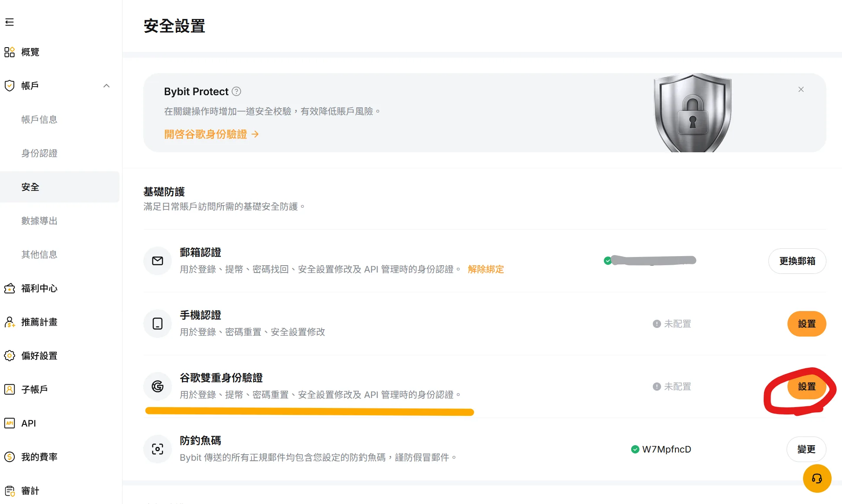Image resolution: width=842 pixels, height=504 pixels.
Task: Click the API sidebar label
Action: click(29, 423)
